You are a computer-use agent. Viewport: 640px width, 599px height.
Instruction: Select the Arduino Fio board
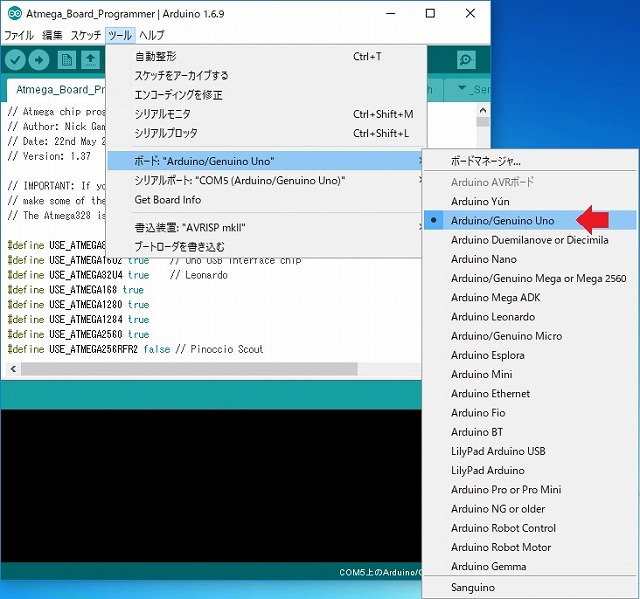click(x=530, y=413)
